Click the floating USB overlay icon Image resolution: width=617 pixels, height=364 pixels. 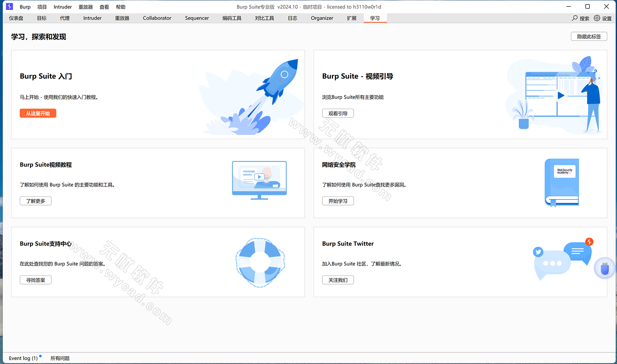point(604,268)
